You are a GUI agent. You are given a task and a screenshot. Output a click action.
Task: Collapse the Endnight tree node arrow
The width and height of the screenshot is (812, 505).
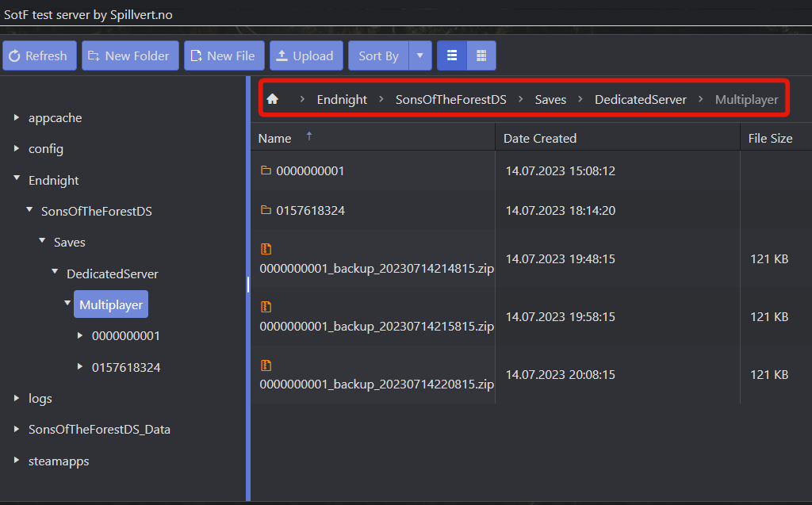point(17,178)
